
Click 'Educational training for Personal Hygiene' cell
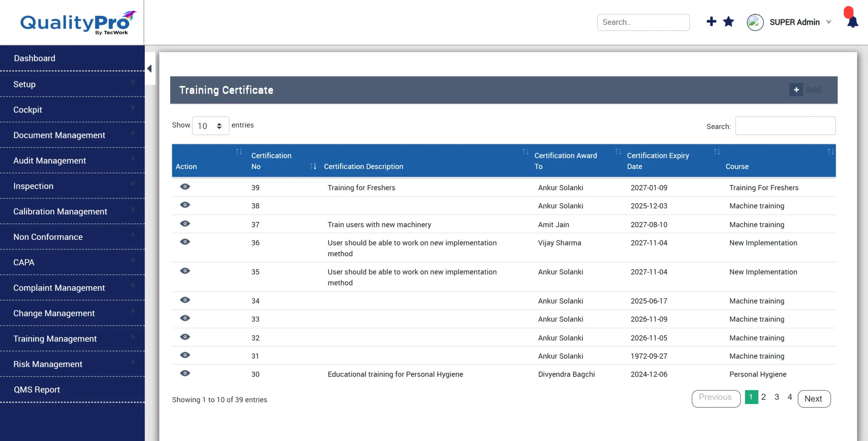(395, 374)
